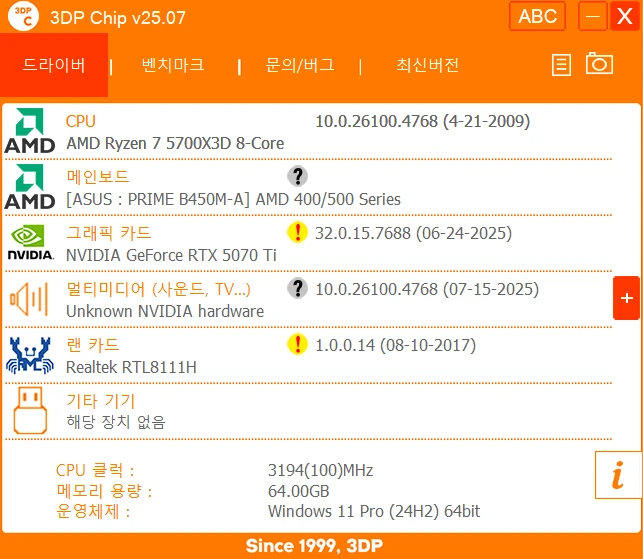This screenshot has height=559, width=643.
Task: Click AMD Ryzen 7 5700X3D 8-Core text
Action: click(175, 144)
